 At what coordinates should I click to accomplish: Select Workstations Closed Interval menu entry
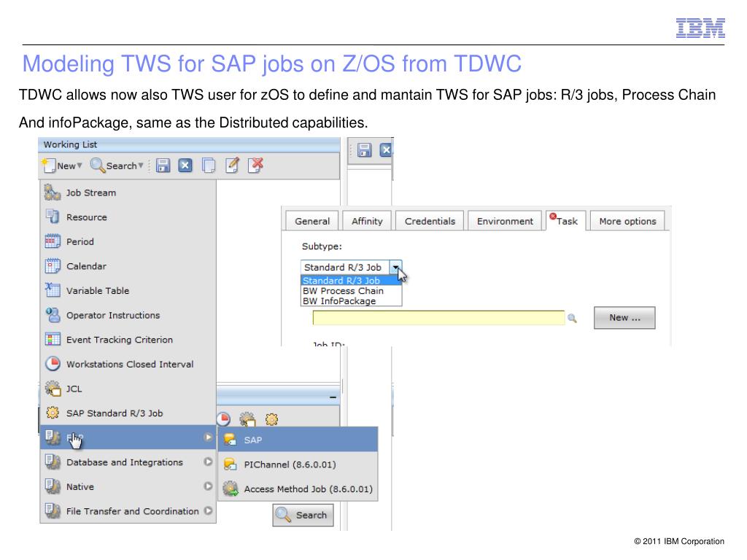(128, 365)
